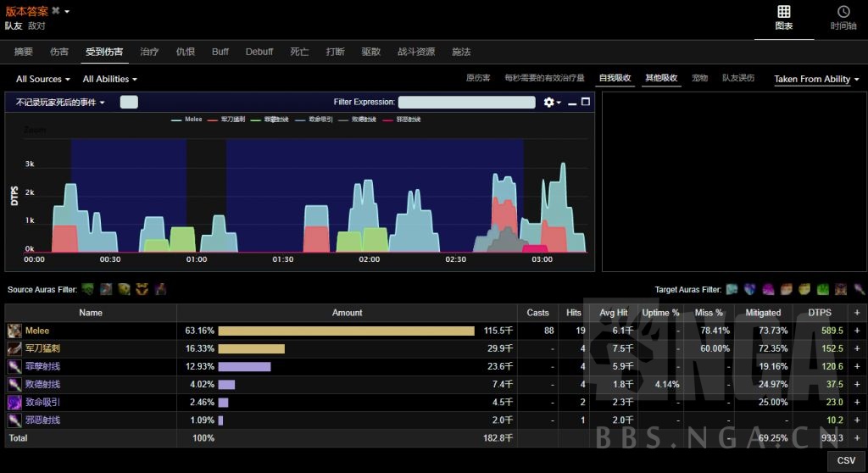Click the blue shield target aura icon
This screenshot has height=473, width=868.
pyautogui.click(x=750, y=289)
